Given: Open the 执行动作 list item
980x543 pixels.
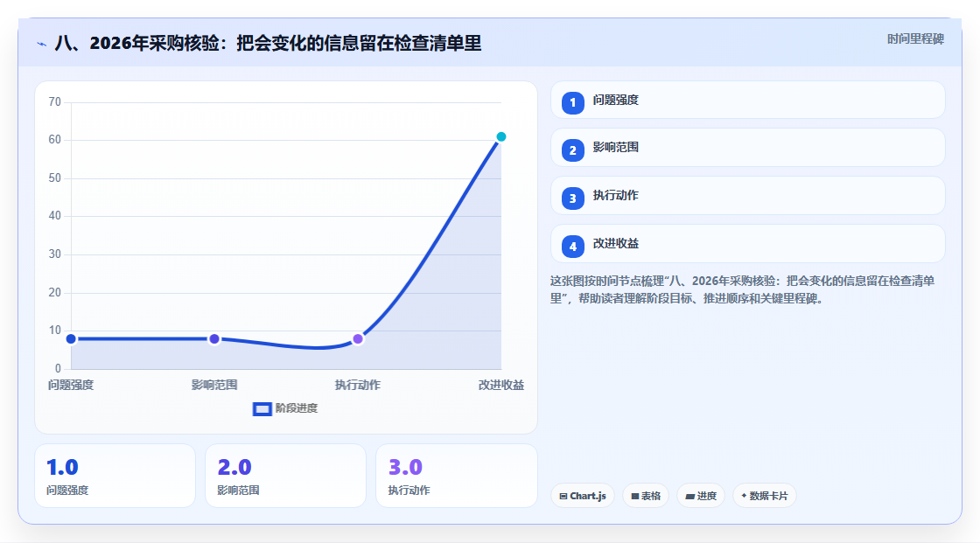Looking at the screenshot, I should point(747,196).
